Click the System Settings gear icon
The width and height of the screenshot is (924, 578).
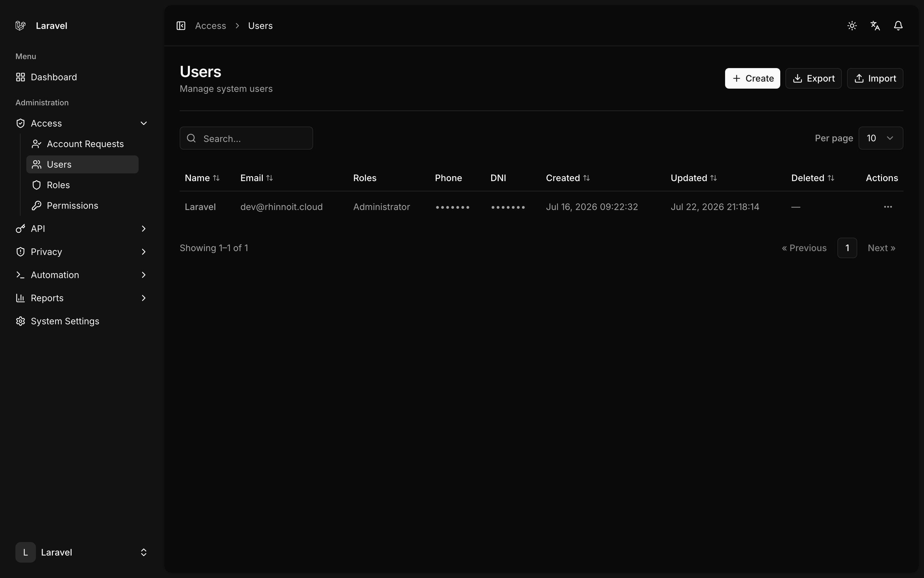pos(21,321)
